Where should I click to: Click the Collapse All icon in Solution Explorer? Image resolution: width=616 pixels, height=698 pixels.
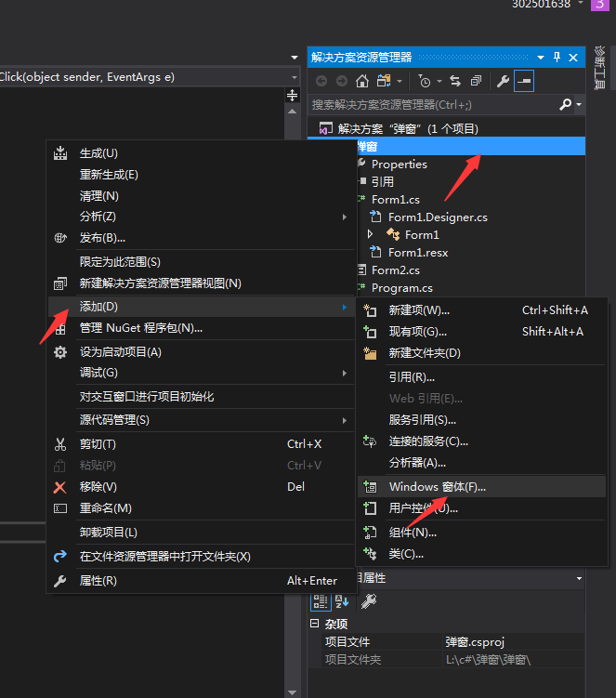click(476, 81)
